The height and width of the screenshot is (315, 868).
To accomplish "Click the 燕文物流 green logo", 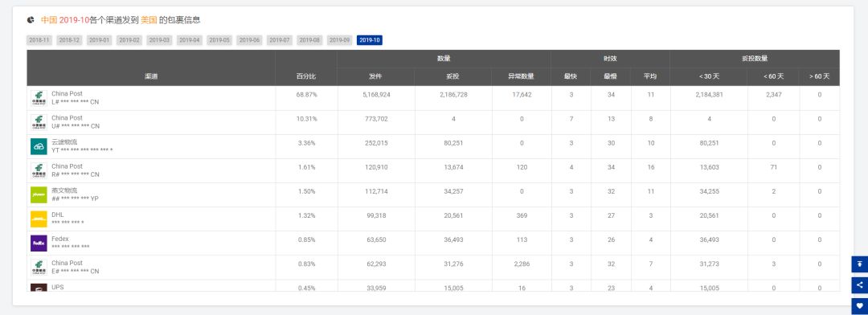I will click(x=39, y=195).
